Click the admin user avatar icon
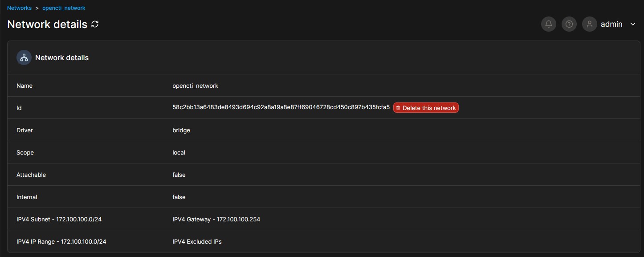644x257 pixels. click(590, 24)
